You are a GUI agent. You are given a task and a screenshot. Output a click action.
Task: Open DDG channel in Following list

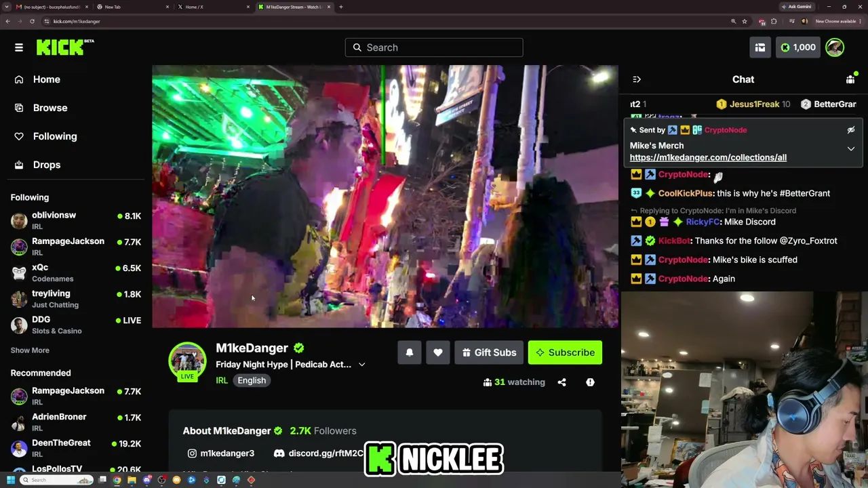76,325
